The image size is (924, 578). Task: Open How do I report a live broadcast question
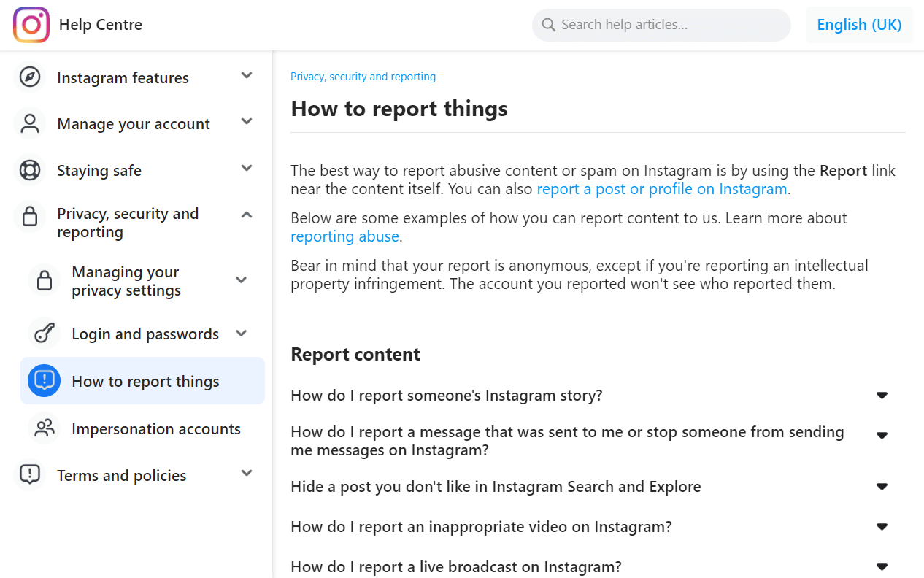point(456,567)
